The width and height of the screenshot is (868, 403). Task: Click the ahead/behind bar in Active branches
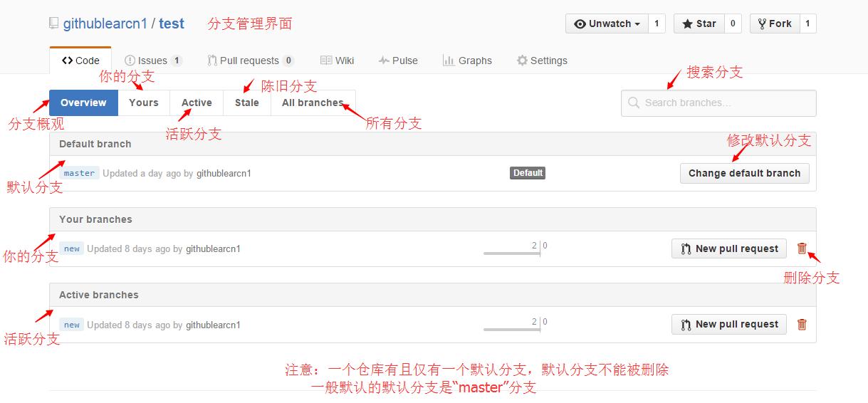516,325
